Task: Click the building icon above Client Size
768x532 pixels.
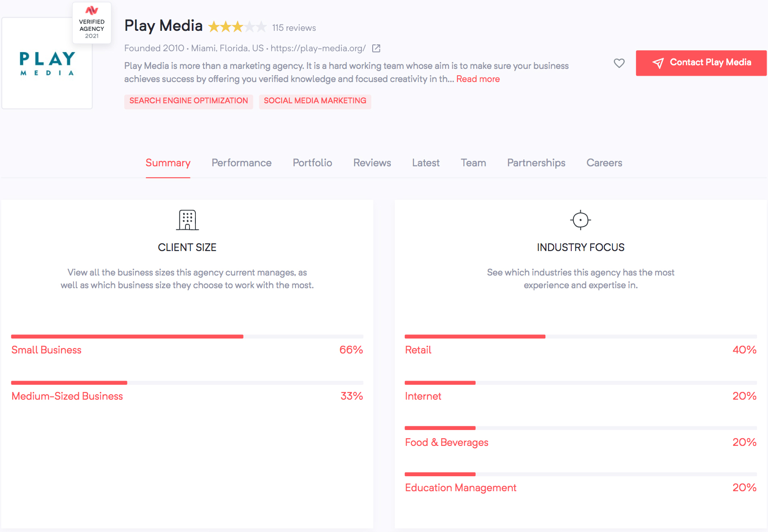Action: [187, 220]
